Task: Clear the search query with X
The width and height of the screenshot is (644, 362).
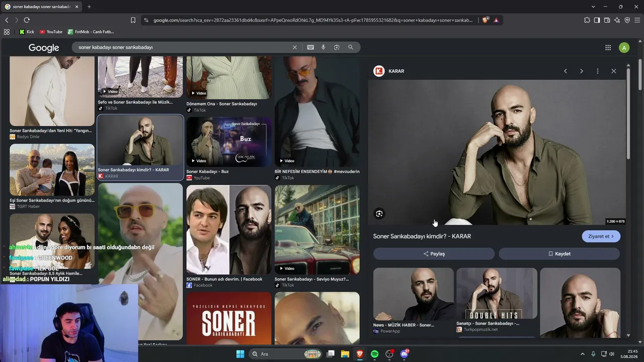Action: tap(295, 47)
